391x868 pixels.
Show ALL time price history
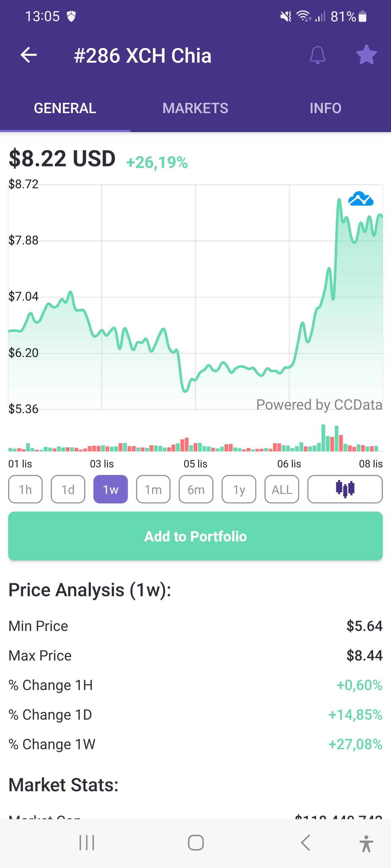(x=282, y=489)
